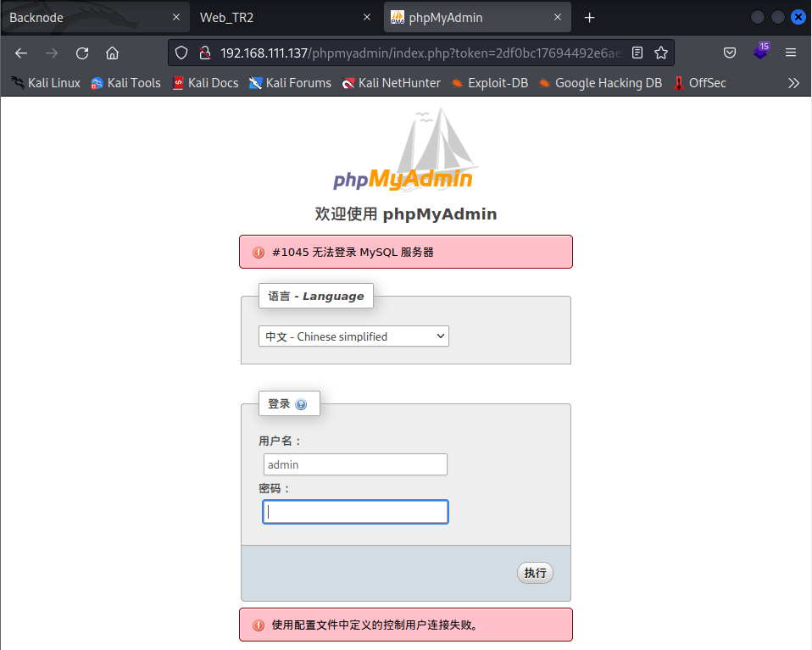Select the phpMyAdmin tab
Viewport: 812px width, 650px height.
point(477,18)
